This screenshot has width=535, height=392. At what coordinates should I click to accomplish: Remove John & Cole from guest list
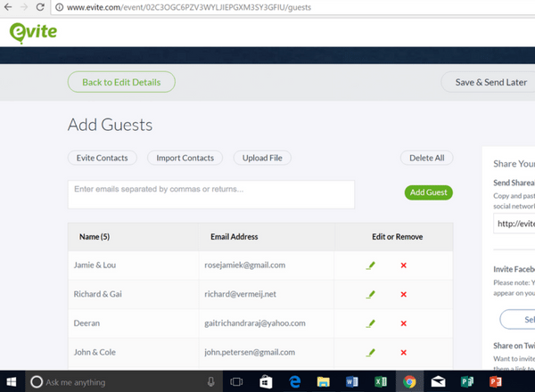[x=403, y=353]
